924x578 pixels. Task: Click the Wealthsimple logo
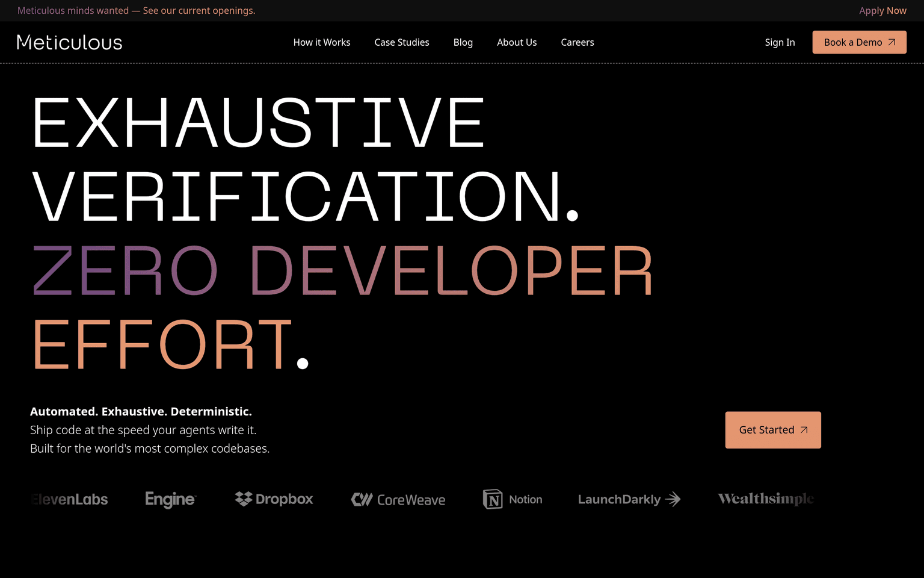click(766, 499)
